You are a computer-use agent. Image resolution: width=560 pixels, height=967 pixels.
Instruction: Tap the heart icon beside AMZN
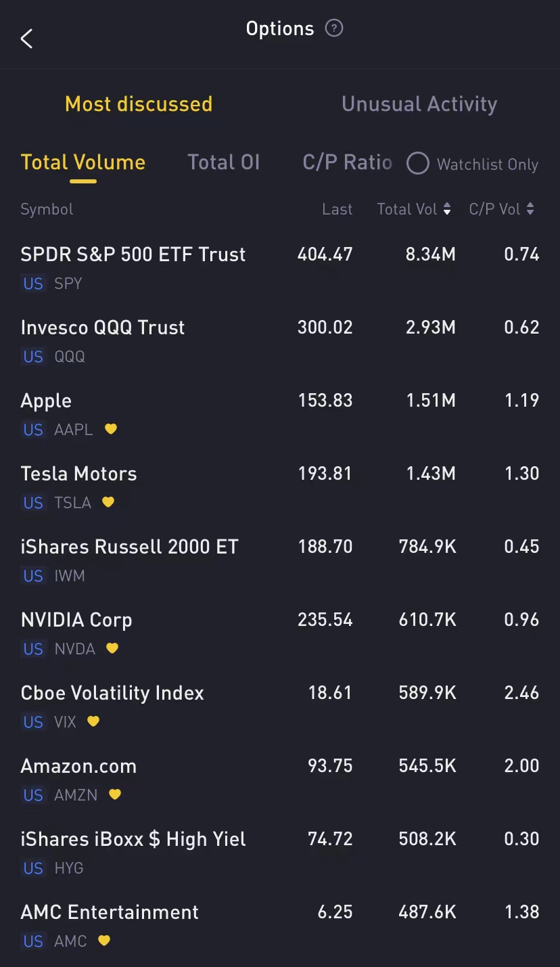pyautogui.click(x=115, y=794)
